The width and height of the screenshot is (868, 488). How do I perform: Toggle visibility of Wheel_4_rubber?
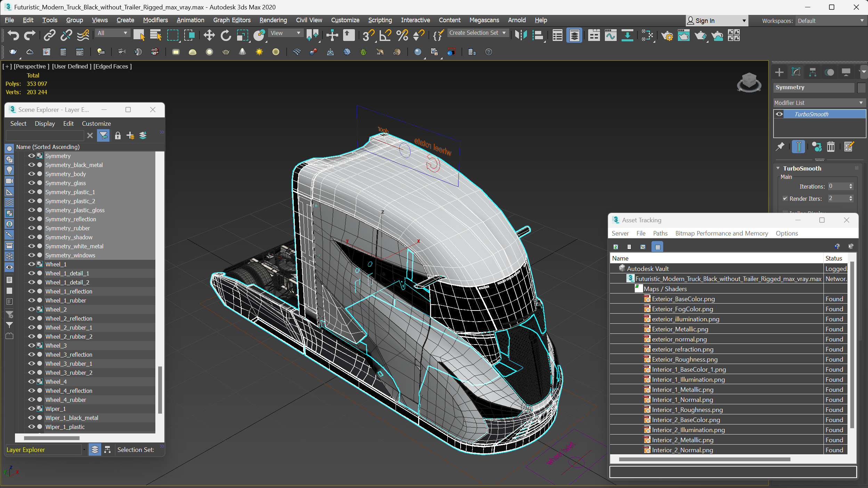tap(31, 400)
